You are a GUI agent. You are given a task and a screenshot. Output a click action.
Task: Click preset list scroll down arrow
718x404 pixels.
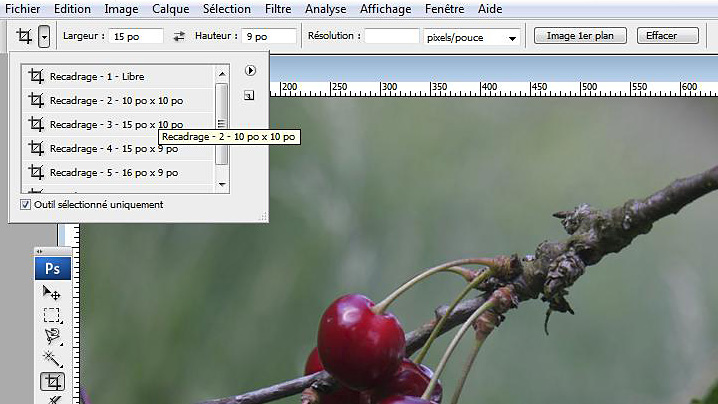click(x=222, y=184)
